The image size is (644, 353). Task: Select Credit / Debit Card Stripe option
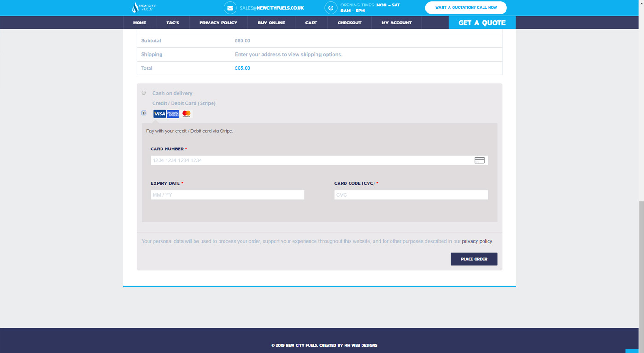(x=144, y=113)
